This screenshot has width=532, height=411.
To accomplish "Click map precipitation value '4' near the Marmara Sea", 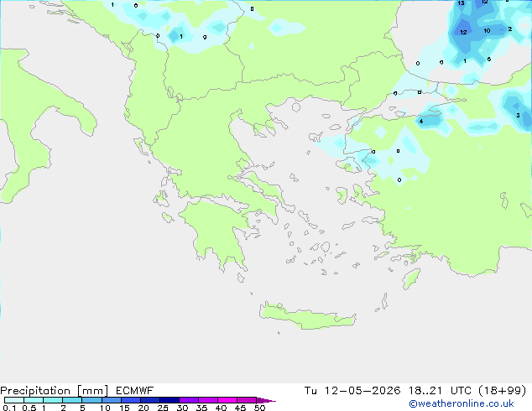I will tap(421, 121).
